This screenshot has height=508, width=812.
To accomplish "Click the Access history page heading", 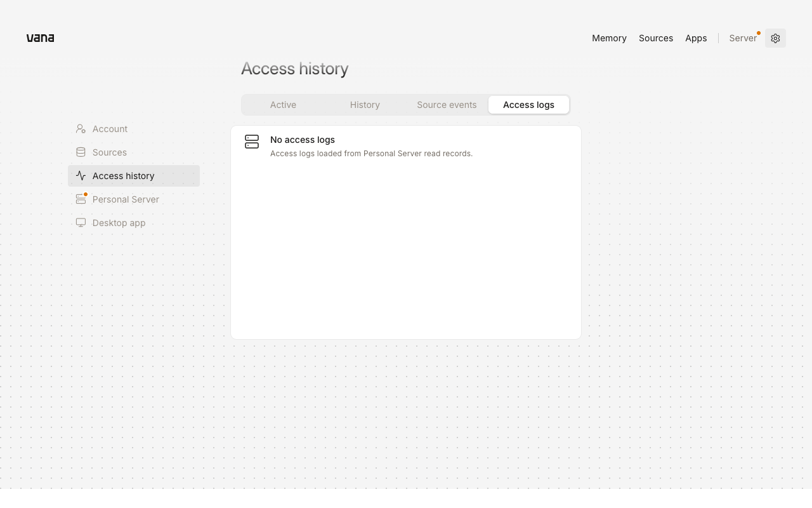I will coord(294,69).
